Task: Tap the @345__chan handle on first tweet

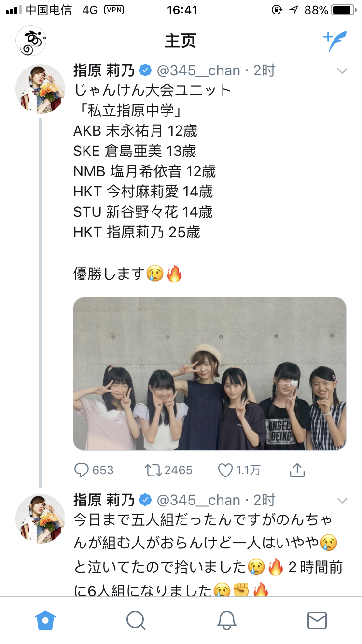Action: [198, 71]
